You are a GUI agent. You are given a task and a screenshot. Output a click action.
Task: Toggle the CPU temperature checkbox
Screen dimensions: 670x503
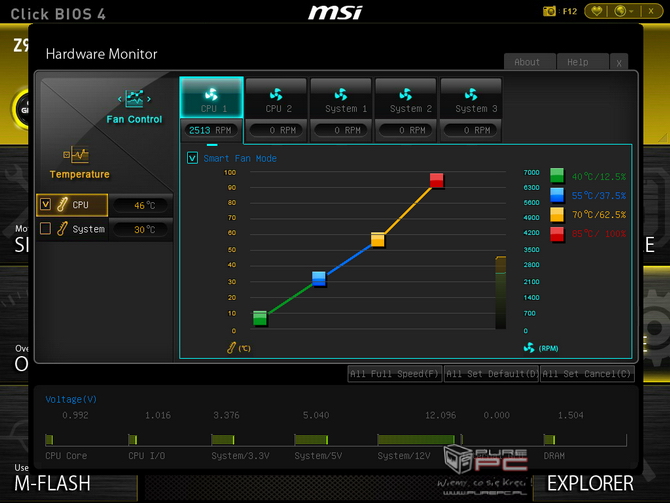45,204
